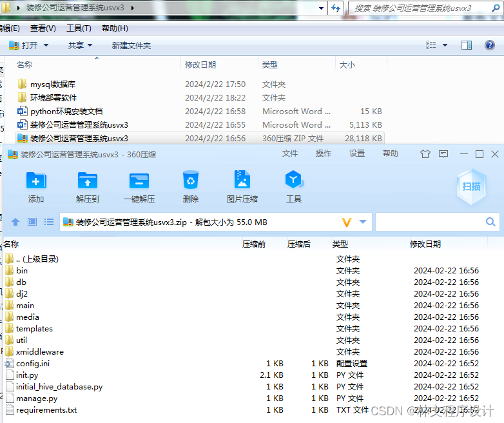The height and width of the screenshot is (423, 504).
Task: Select the db folder in archive
Action: pos(16,282)
